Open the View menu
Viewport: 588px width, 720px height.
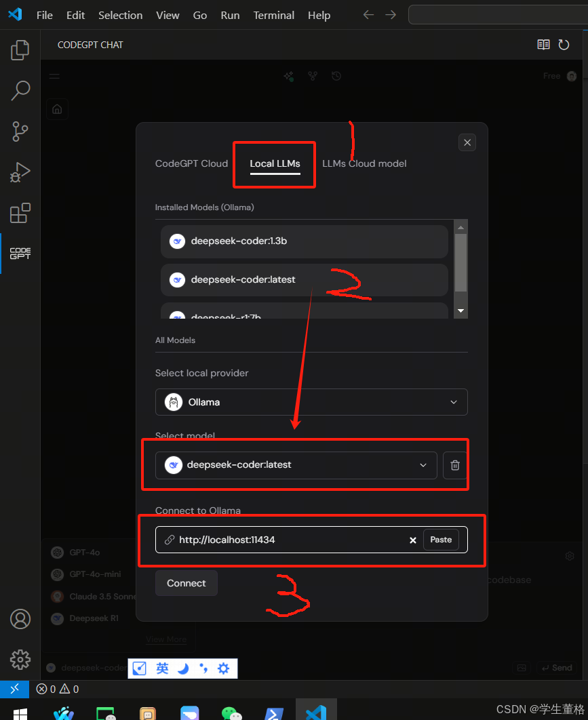pos(168,15)
